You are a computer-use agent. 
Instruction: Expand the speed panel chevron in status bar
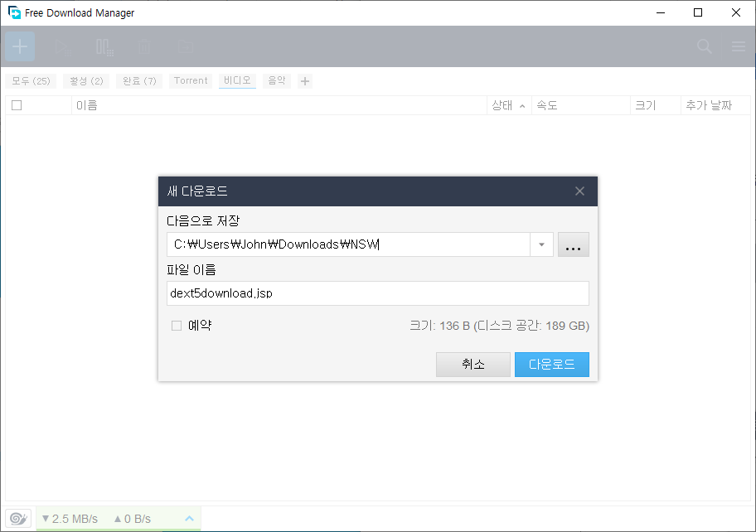(190, 519)
